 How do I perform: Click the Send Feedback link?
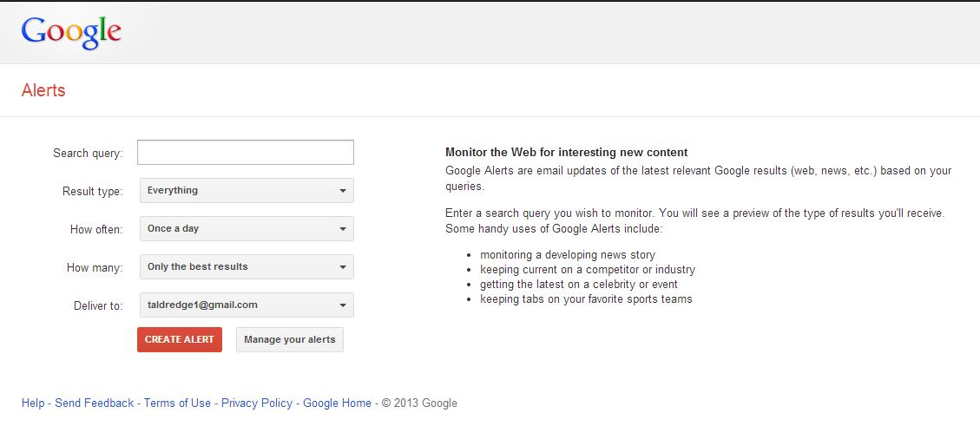95,403
